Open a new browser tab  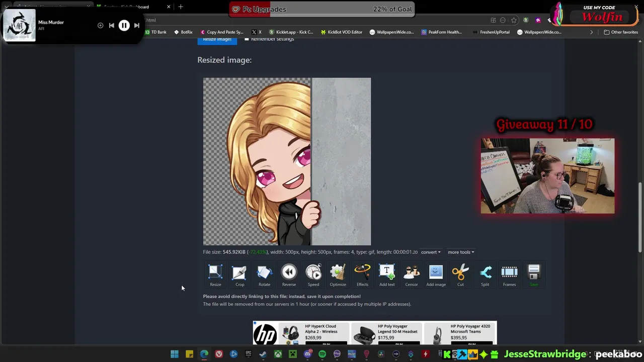[181, 7]
